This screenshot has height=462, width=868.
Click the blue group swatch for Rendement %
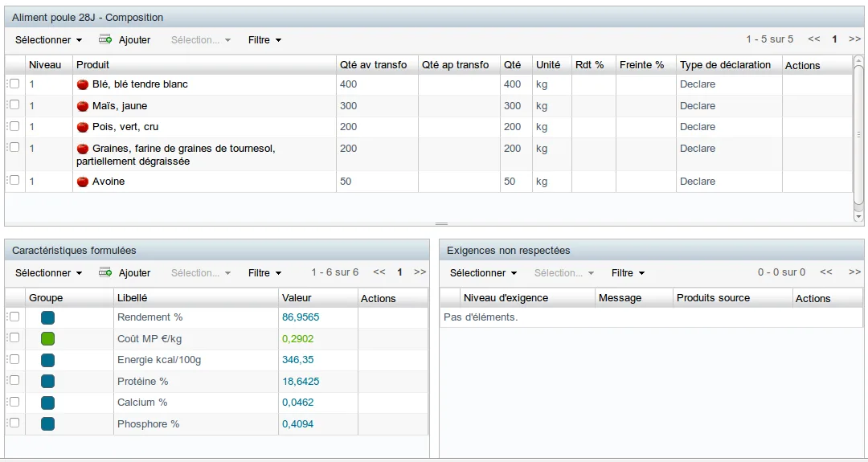pyautogui.click(x=47, y=317)
